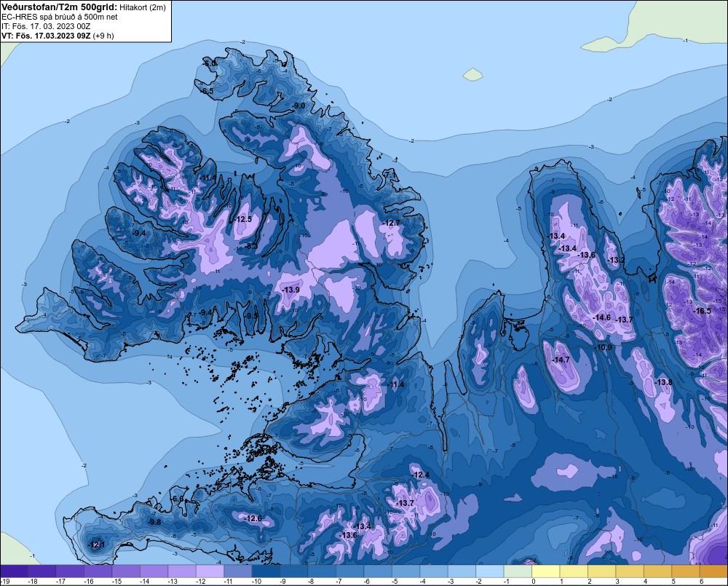Viewport: 728px width, 586px height.
Task: Click the -12.6 temperature value on Snæfellsnes
Action: [253, 519]
